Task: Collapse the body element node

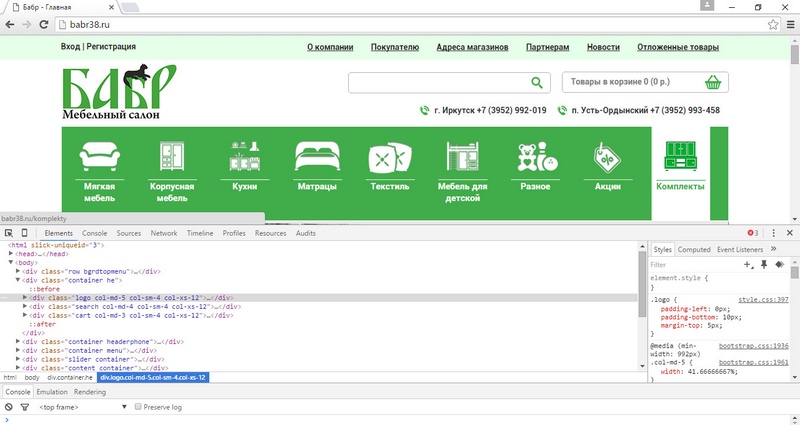Action: tap(11, 262)
